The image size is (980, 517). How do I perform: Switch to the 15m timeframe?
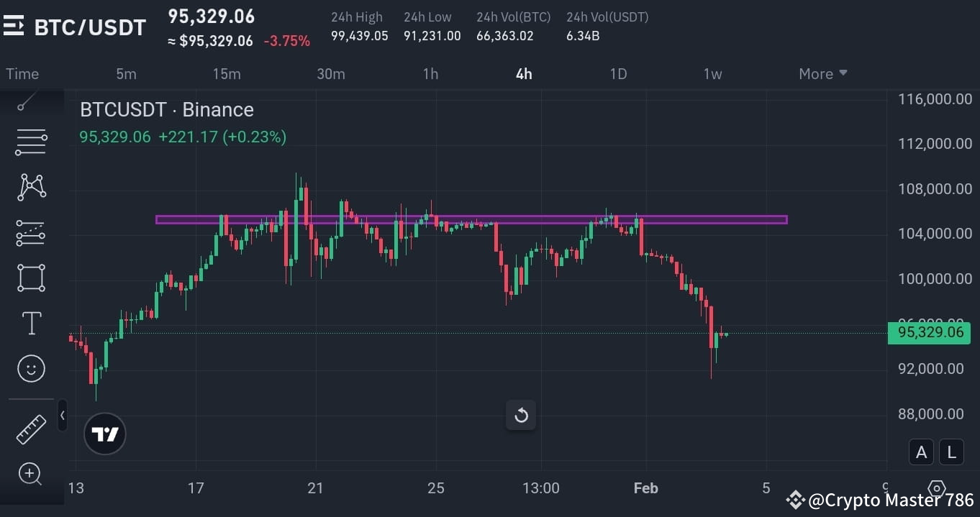[227, 73]
